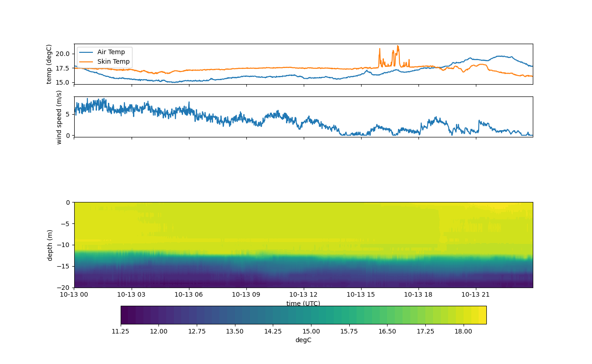Select the '10-13 00' time tick label

pos(74,294)
